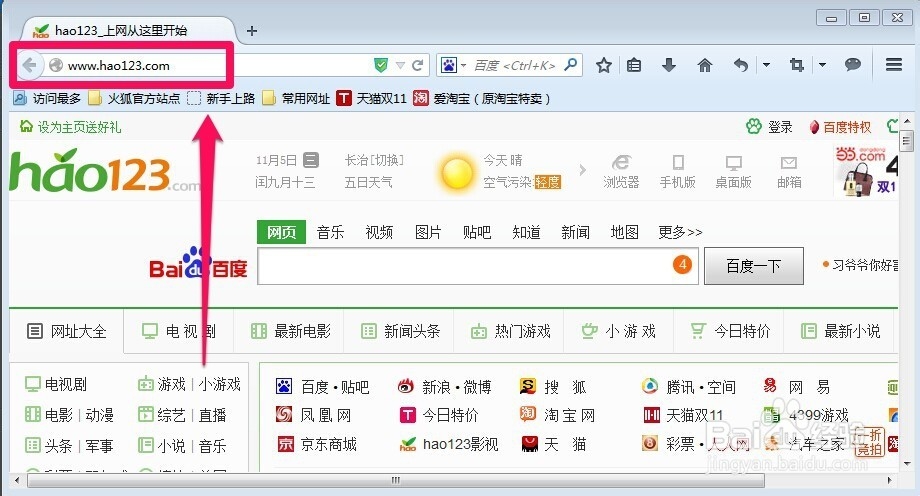
Task: Open the 今日特价 category tab
Action: pos(730,332)
